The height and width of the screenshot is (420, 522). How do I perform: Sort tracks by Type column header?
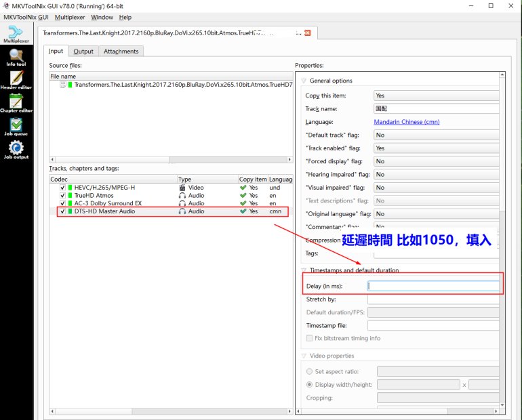207,180
